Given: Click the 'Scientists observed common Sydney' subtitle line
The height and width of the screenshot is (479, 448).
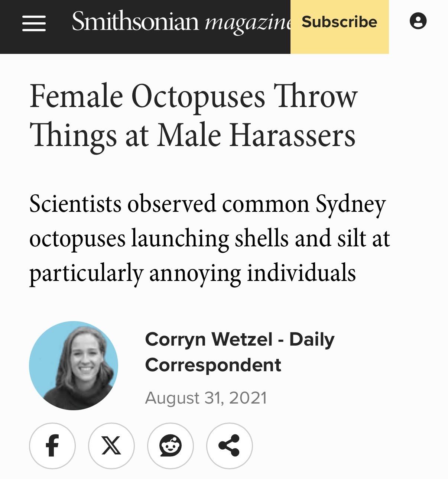Looking at the screenshot, I should [207, 204].
